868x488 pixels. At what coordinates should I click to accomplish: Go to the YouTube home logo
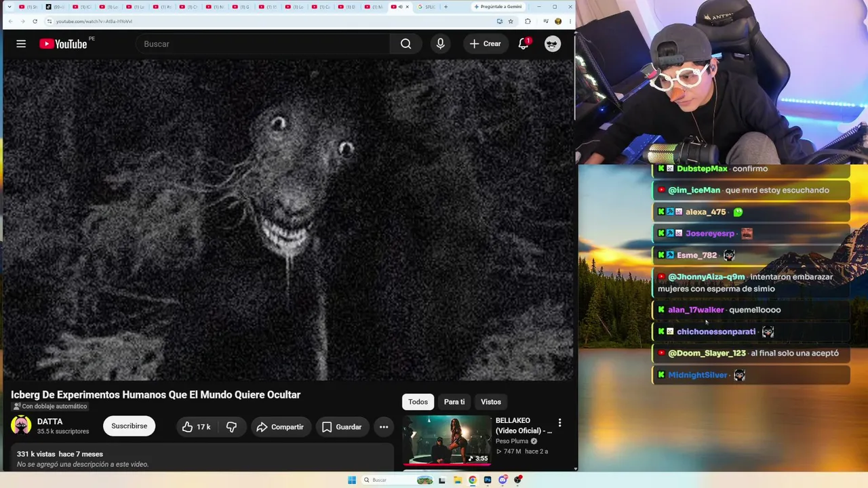[x=63, y=44]
